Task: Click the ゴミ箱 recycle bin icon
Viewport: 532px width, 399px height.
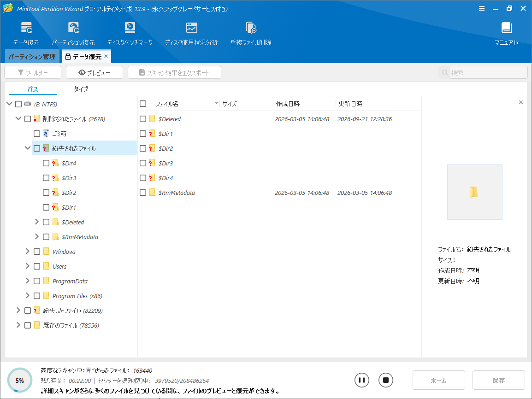Action: point(46,133)
